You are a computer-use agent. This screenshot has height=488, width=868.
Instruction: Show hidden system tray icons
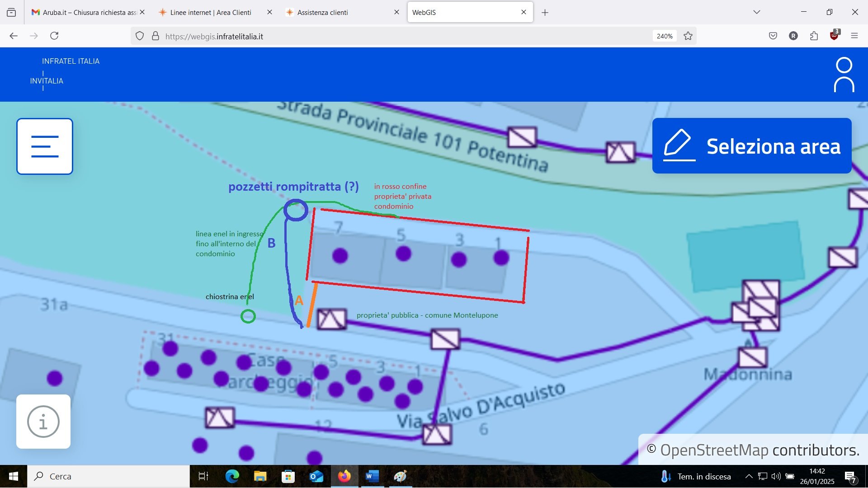(749, 476)
